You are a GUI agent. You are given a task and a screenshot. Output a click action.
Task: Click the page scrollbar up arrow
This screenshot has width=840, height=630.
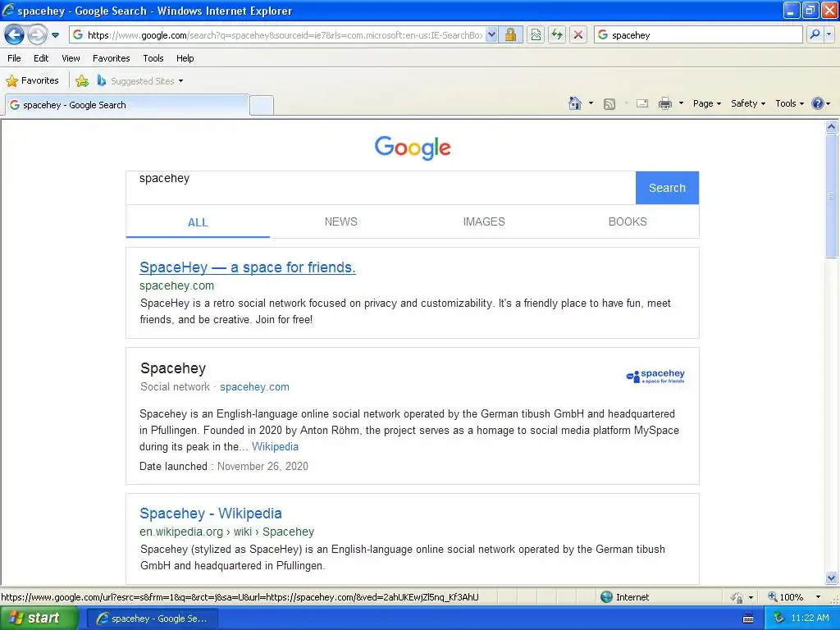pyautogui.click(x=832, y=127)
